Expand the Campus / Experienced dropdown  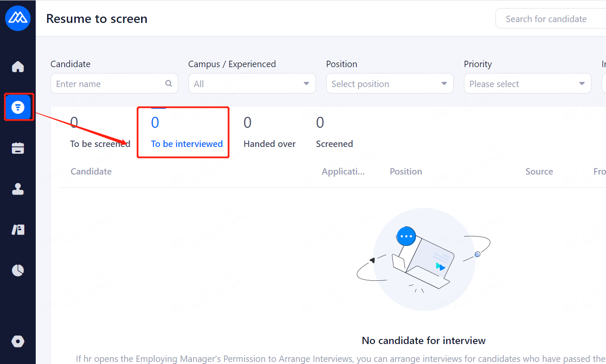pos(252,84)
